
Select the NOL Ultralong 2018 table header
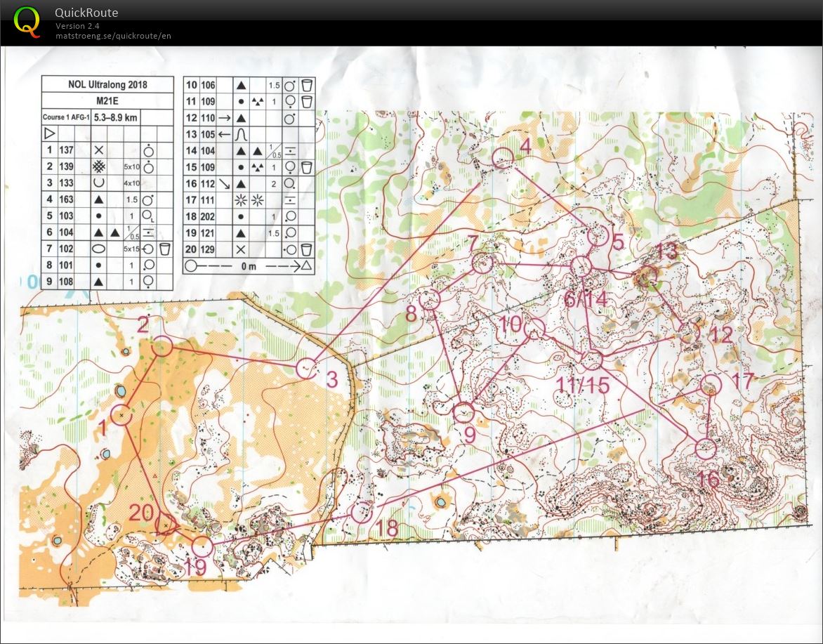107,84
